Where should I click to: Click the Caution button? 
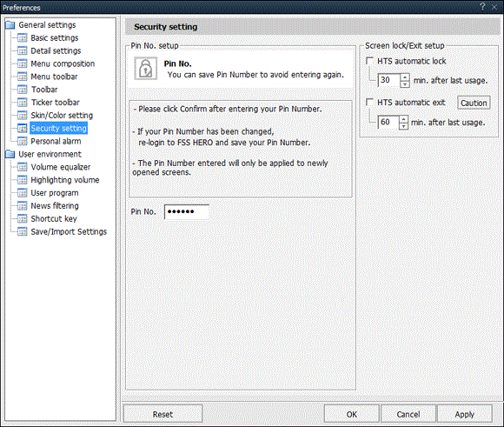pos(474,103)
